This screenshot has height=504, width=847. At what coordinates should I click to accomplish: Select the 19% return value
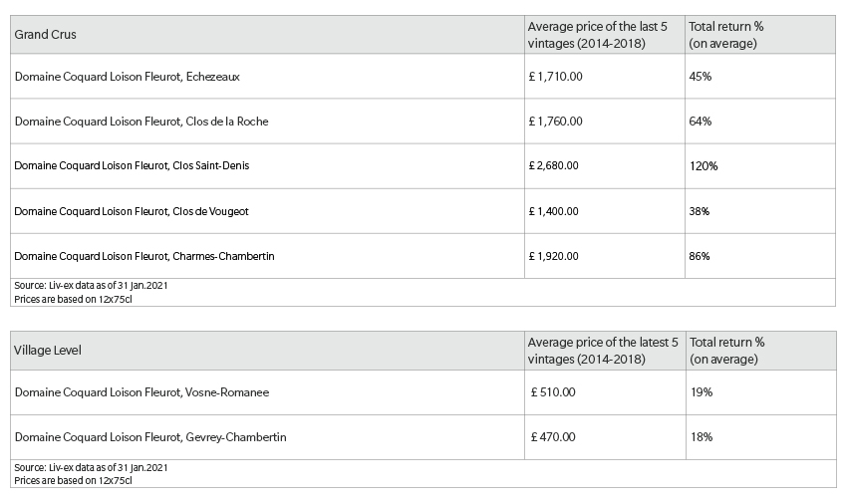702,392
